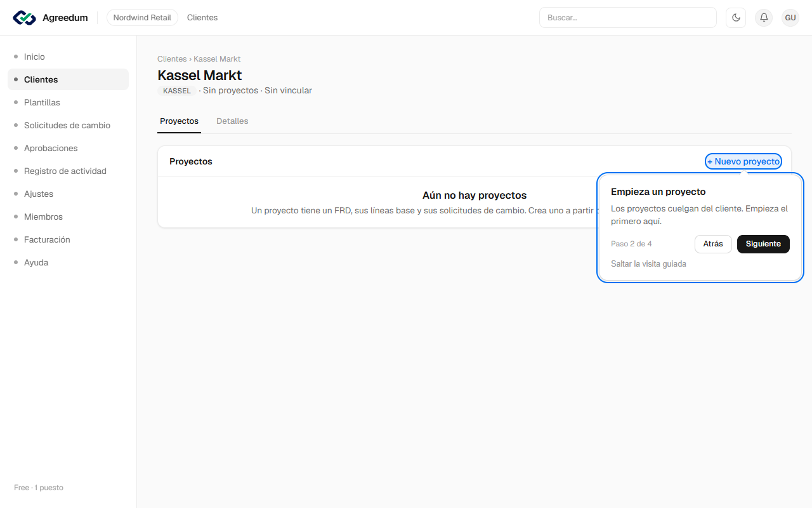Click the Paso 2 de 4 indicator
The width and height of the screenshot is (812, 508).
tap(631, 244)
